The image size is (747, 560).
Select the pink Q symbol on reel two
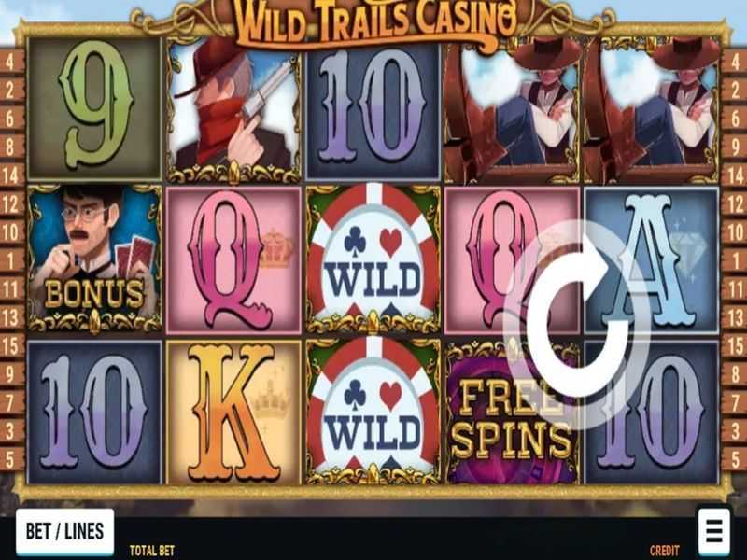(233, 260)
